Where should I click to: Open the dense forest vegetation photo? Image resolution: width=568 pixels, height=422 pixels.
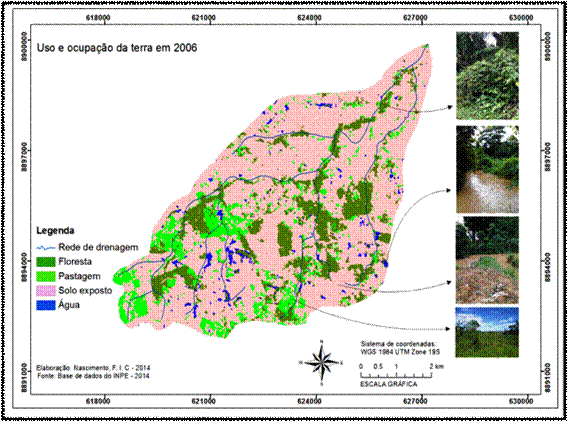[x=487, y=76]
